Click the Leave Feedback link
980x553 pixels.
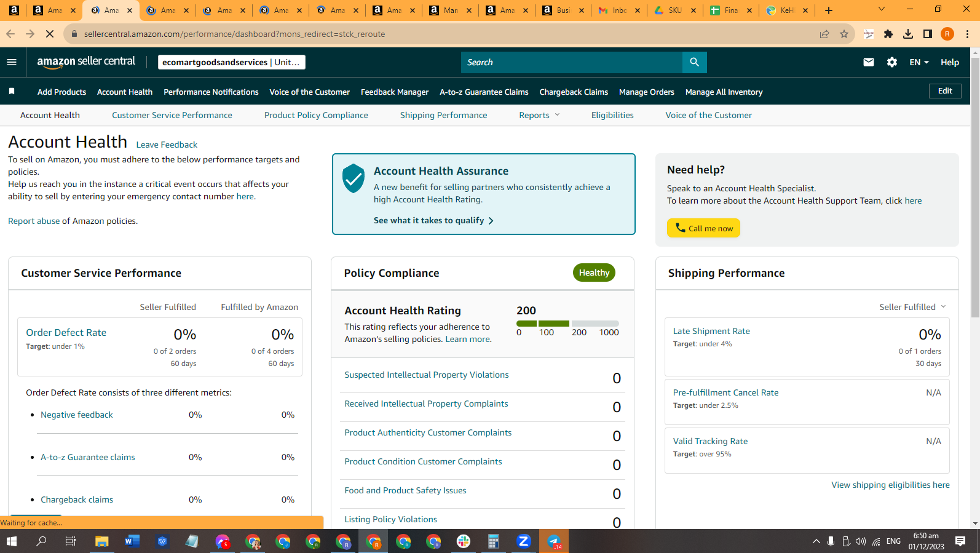pyautogui.click(x=167, y=145)
